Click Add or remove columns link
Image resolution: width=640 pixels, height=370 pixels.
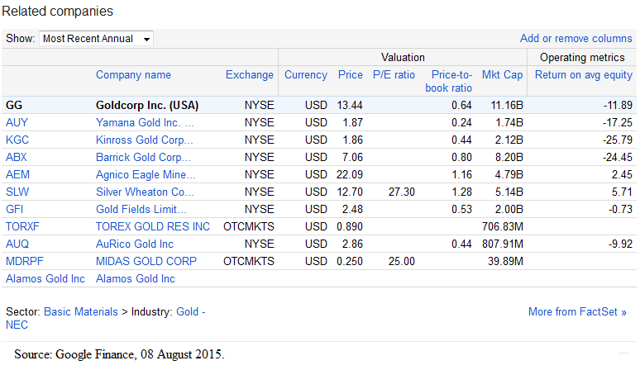[x=576, y=38]
